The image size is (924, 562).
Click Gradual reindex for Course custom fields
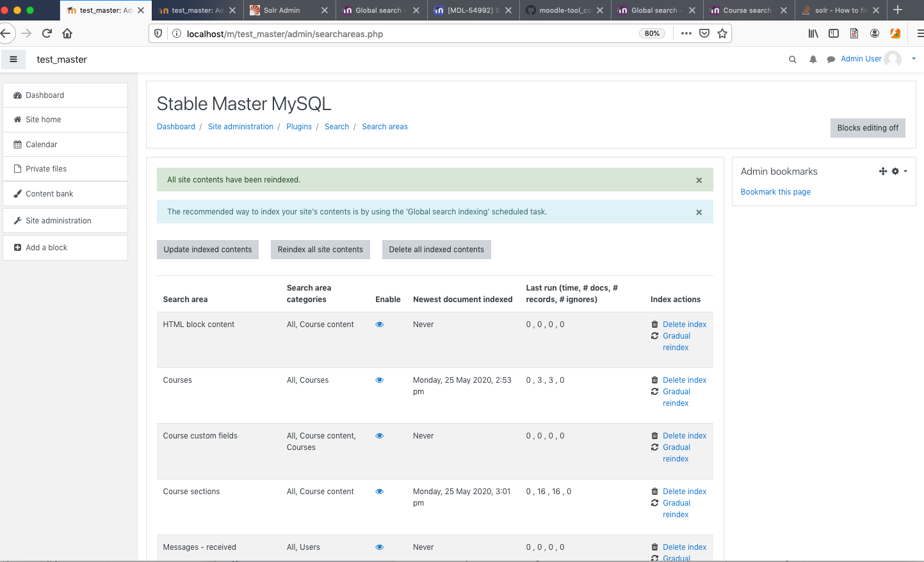(676, 453)
